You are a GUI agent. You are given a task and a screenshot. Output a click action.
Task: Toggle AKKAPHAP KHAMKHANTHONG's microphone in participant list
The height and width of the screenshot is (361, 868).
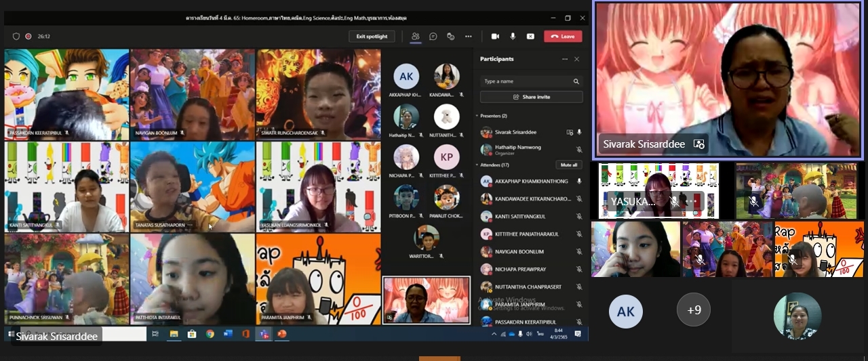coord(579,182)
